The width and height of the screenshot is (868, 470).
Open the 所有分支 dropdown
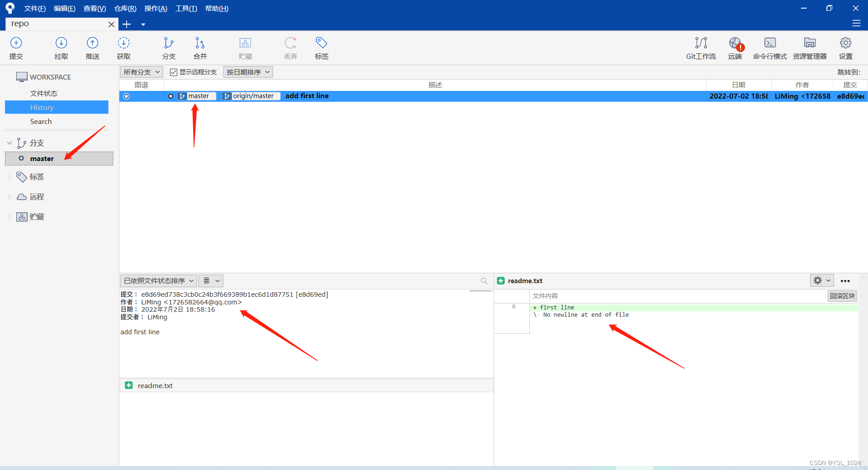pyautogui.click(x=142, y=72)
